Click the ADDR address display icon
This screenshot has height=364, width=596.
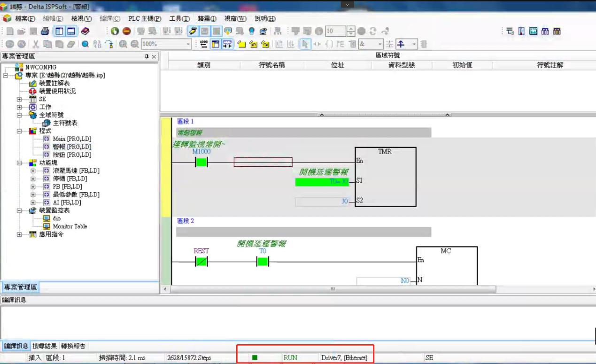click(203, 44)
